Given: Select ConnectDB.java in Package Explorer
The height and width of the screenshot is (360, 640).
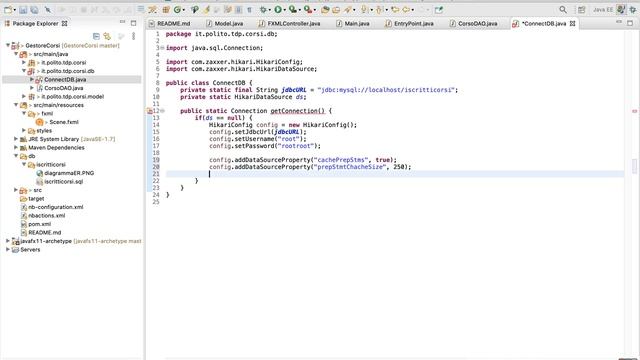Looking at the screenshot, I should click(x=65, y=80).
